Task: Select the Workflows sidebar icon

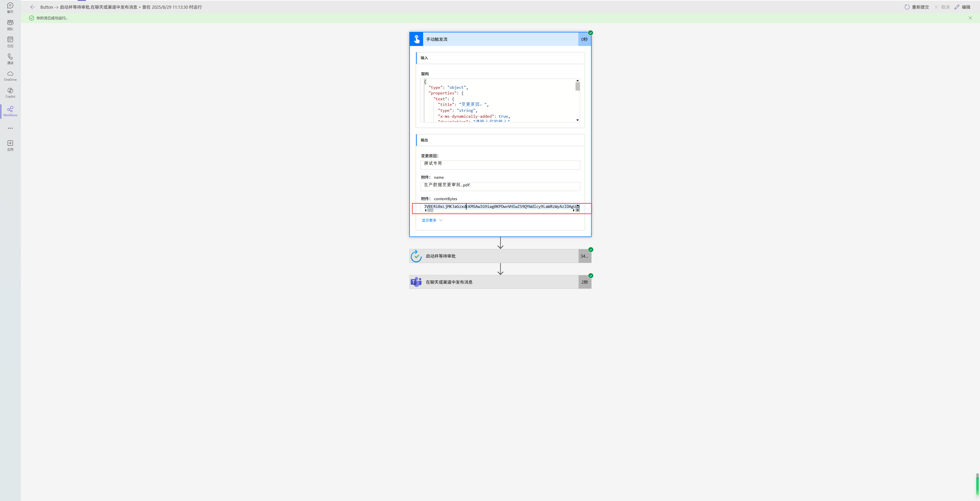Action: point(10,111)
